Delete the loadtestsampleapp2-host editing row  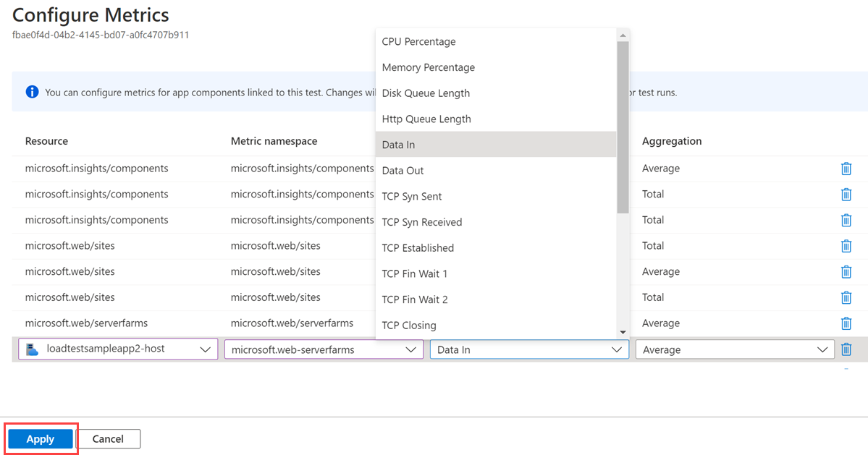click(846, 349)
